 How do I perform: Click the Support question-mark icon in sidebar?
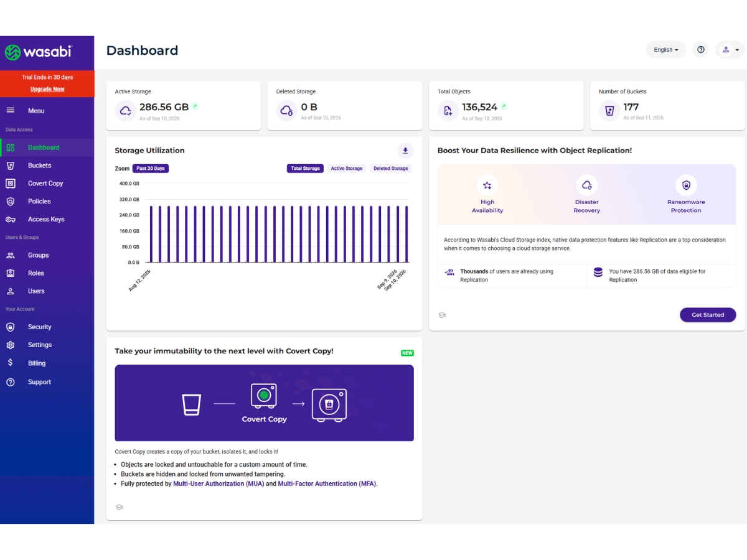pos(10,382)
